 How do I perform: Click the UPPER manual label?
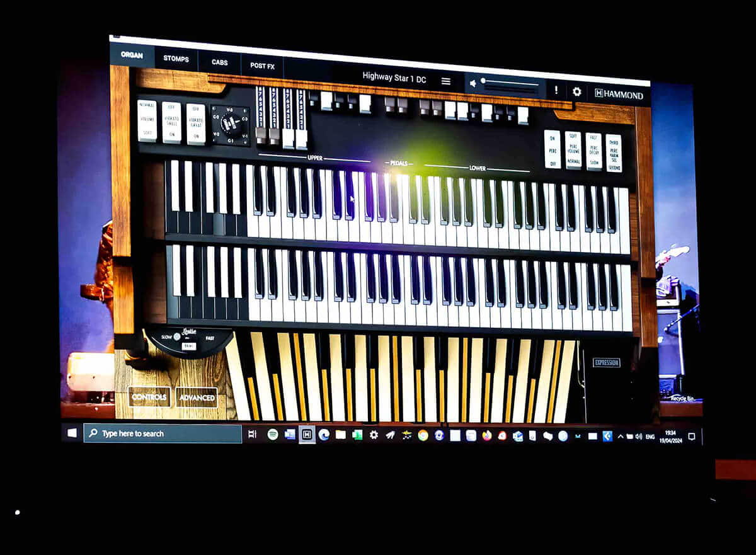tap(315, 157)
